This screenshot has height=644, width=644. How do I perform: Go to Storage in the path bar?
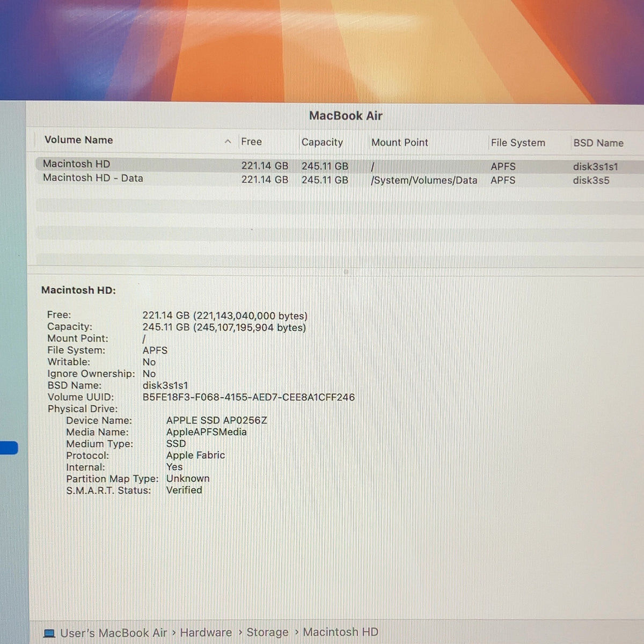pyautogui.click(x=267, y=633)
